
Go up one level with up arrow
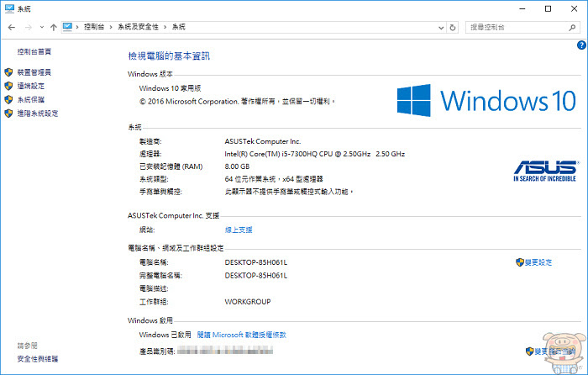(x=54, y=28)
